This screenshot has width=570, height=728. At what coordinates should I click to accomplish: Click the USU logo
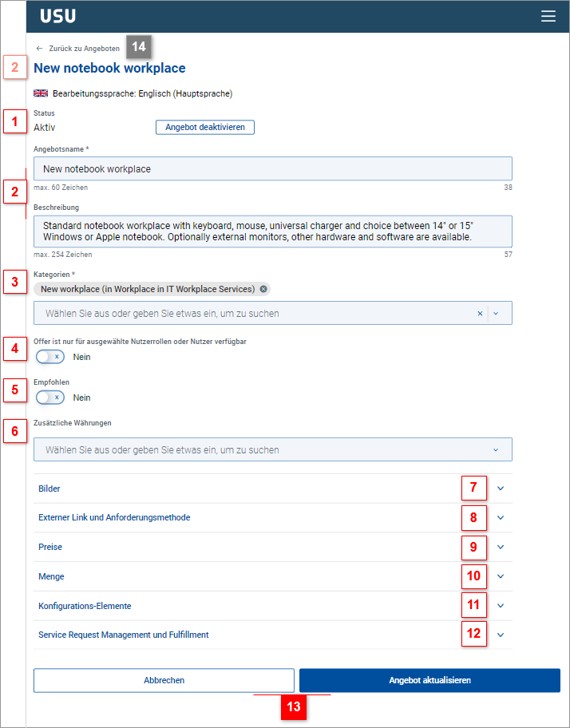point(58,16)
